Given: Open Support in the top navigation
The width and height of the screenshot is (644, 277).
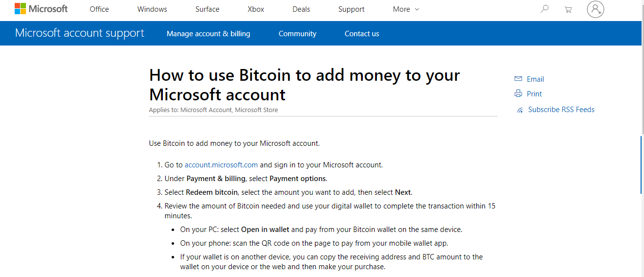Looking at the screenshot, I should click(x=351, y=9).
